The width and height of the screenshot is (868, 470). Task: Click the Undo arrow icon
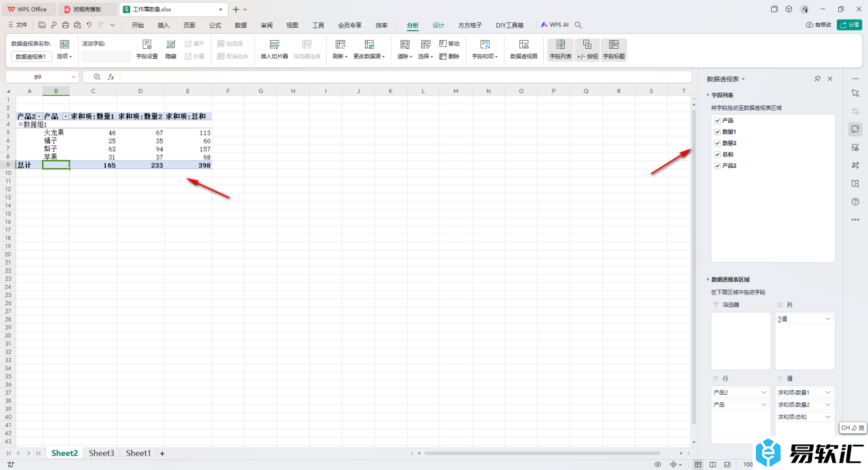tap(89, 25)
